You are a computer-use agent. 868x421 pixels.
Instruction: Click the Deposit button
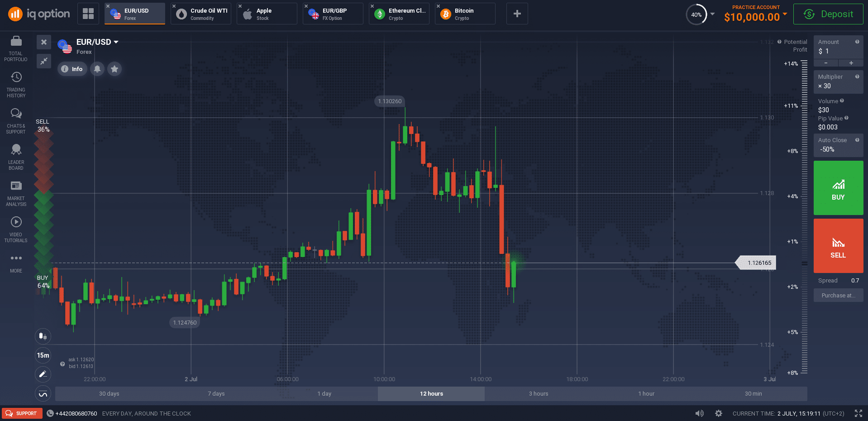828,14
